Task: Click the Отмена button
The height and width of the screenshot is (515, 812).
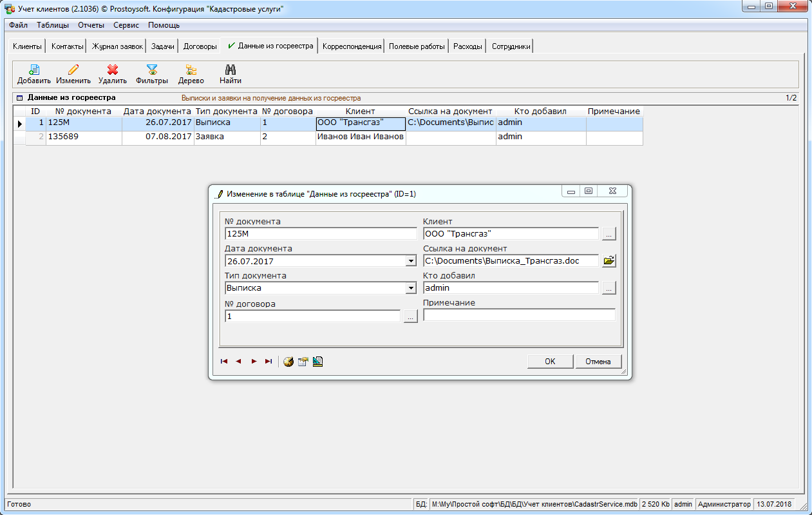Action: pos(598,362)
